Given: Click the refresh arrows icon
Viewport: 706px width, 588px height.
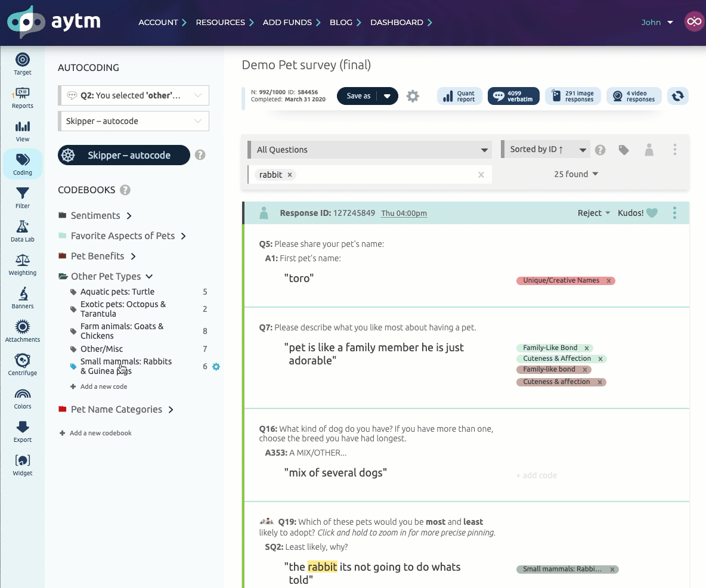Looking at the screenshot, I should coord(677,96).
